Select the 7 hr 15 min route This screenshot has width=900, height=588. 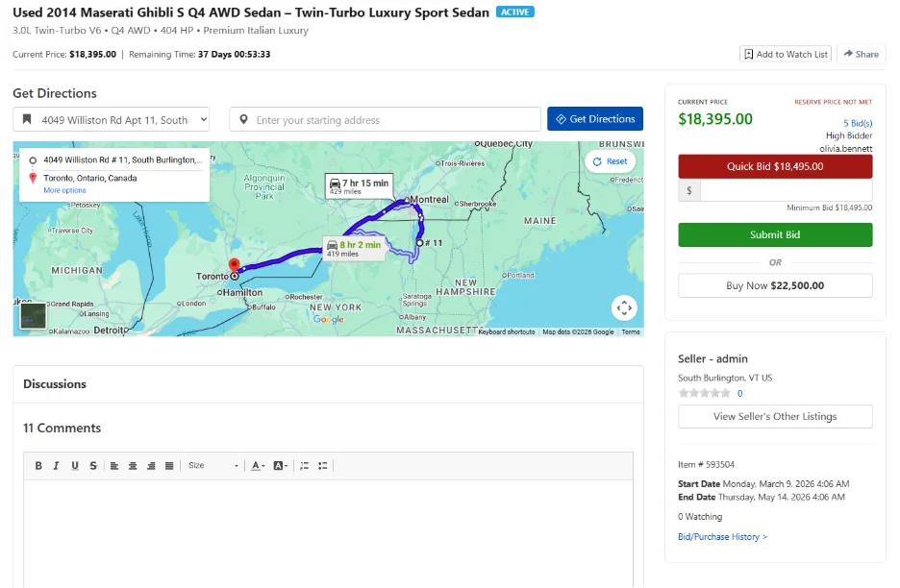click(360, 185)
